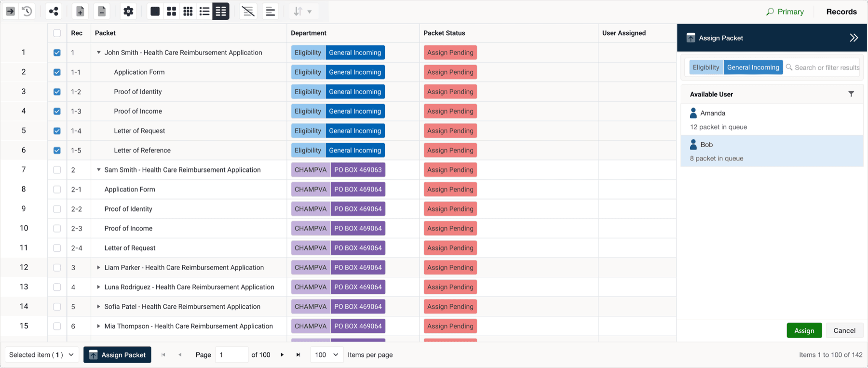Select the detailed table view icon
868x368 pixels.
coord(221,11)
